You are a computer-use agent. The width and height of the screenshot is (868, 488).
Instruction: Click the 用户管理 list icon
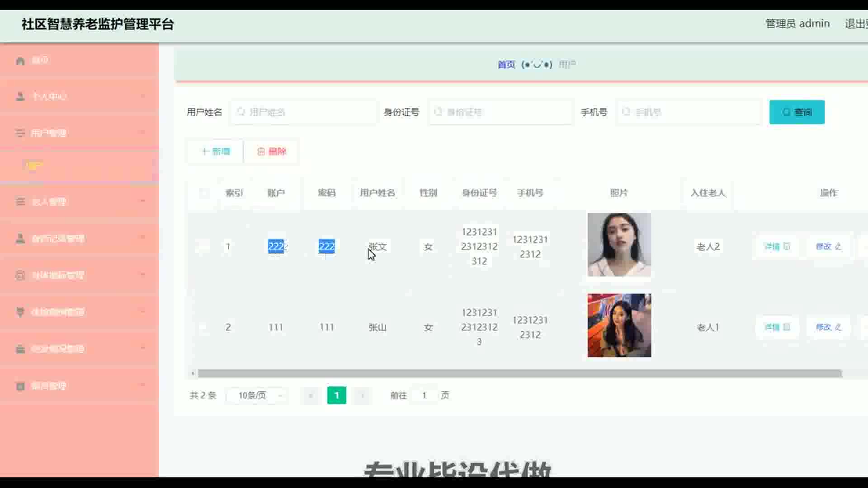(x=20, y=133)
